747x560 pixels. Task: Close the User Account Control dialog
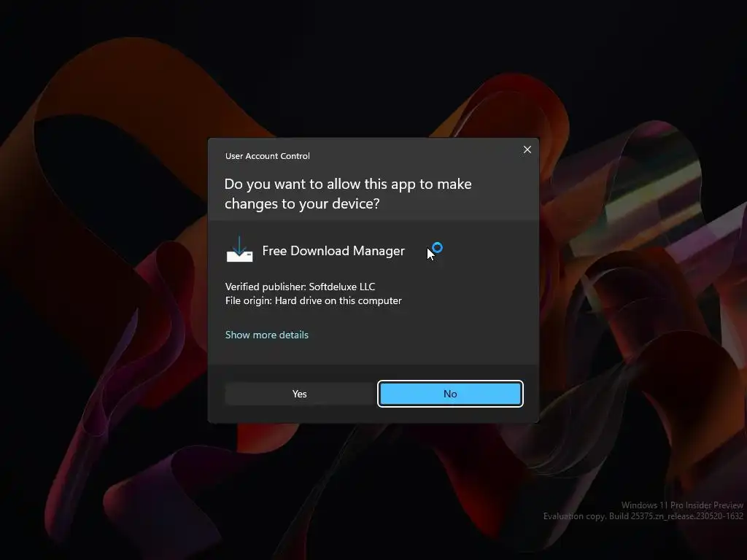pos(527,149)
